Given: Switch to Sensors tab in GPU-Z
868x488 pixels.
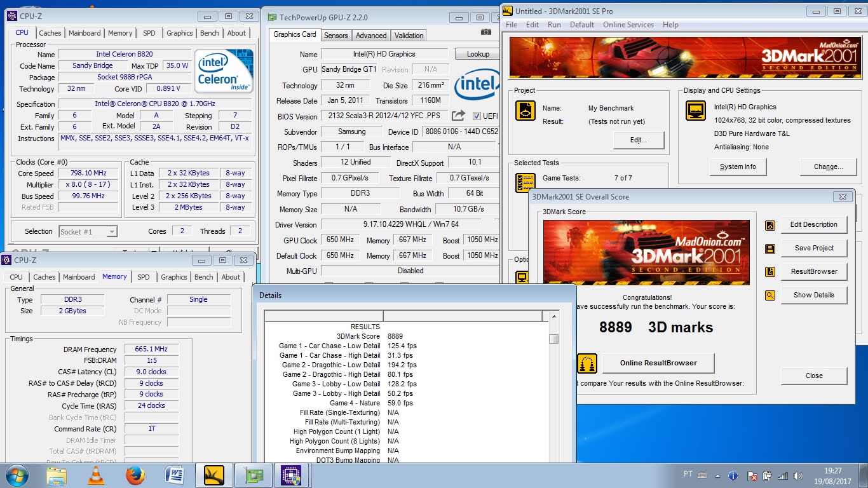Looking at the screenshot, I should (336, 36).
